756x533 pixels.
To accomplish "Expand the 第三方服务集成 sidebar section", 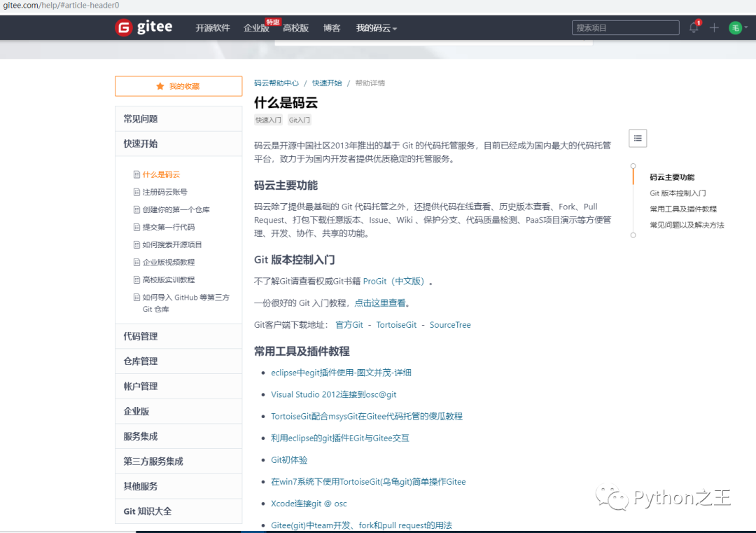I will coord(178,462).
